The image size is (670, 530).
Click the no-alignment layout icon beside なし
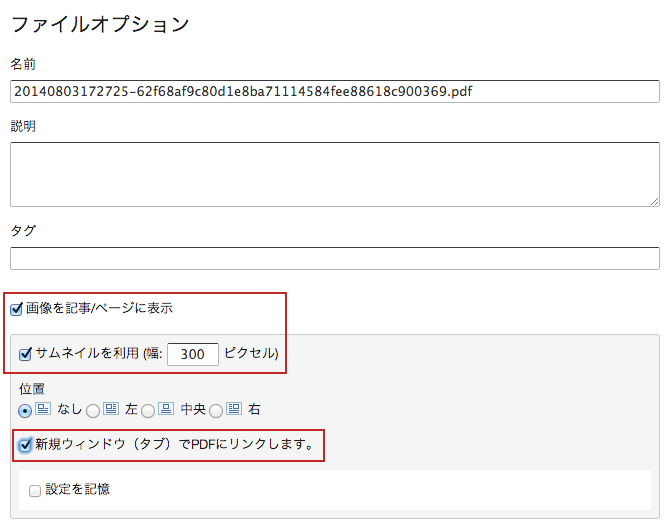(43, 409)
